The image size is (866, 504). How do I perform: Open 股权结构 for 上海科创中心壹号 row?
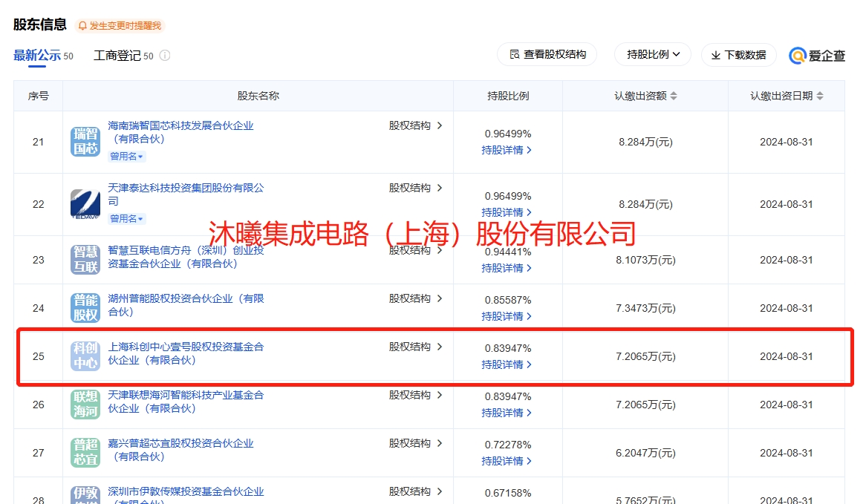point(415,347)
